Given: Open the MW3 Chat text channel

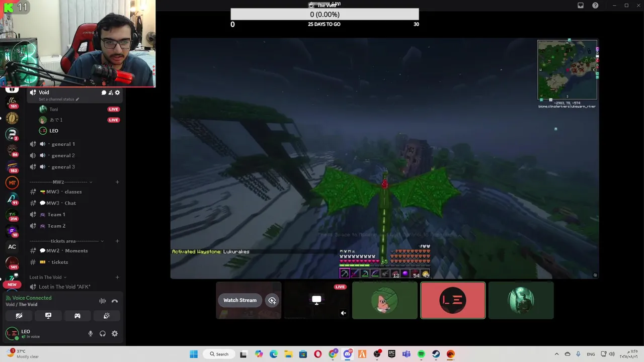Looking at the screenshot, I should click(x=74, y=203).
